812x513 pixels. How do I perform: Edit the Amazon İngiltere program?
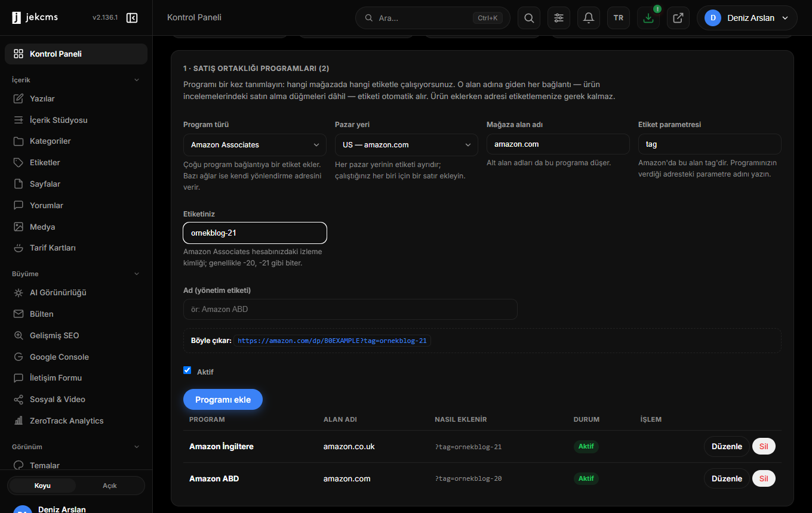727,446
